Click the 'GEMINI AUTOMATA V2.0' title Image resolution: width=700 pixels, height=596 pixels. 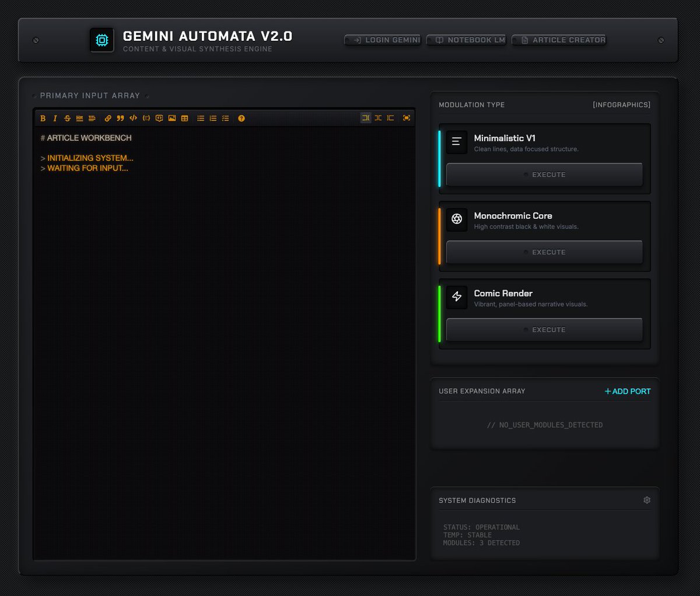(x=208, y=36)
